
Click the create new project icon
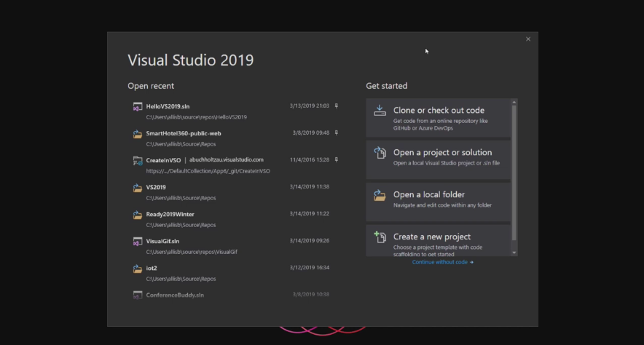(380, 237)
